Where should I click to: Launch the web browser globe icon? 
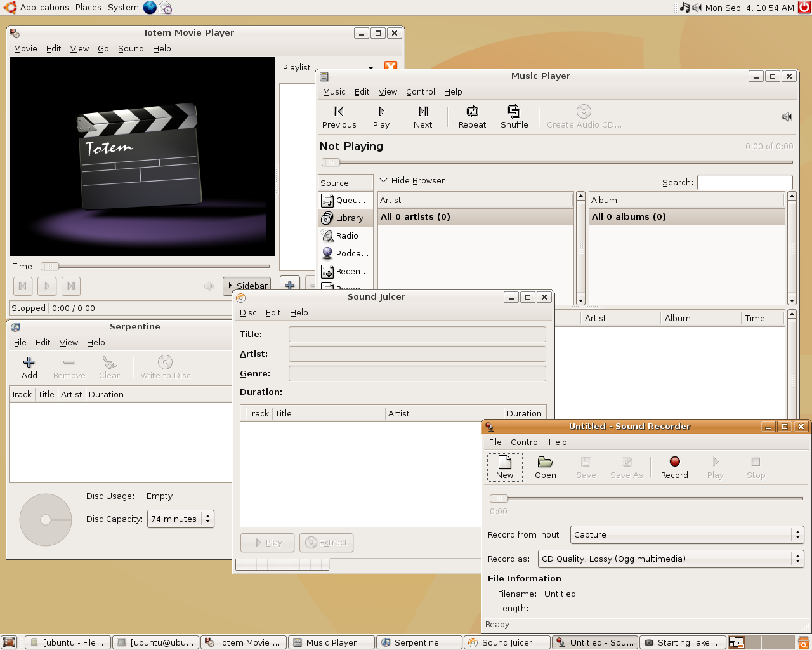pyautogui.click(x=150, y=7)
